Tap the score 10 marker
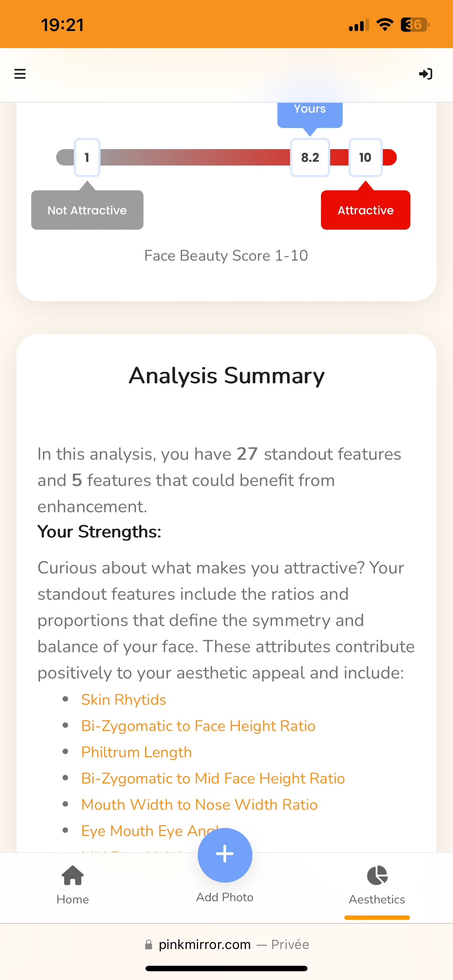This screenshot has height=980, width=453. (365, 157)
